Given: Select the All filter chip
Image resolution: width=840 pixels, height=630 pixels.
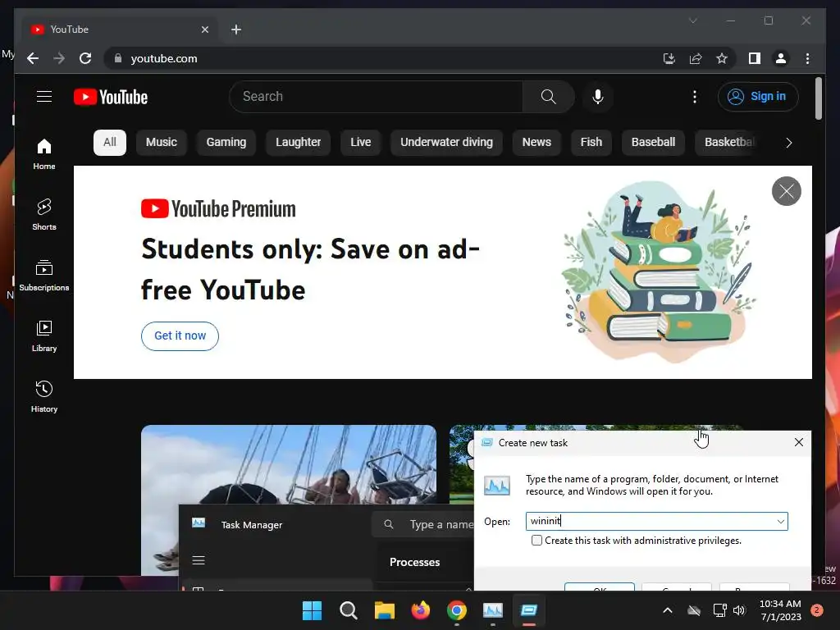Looking at the screenshot, I should coord(110,143).
